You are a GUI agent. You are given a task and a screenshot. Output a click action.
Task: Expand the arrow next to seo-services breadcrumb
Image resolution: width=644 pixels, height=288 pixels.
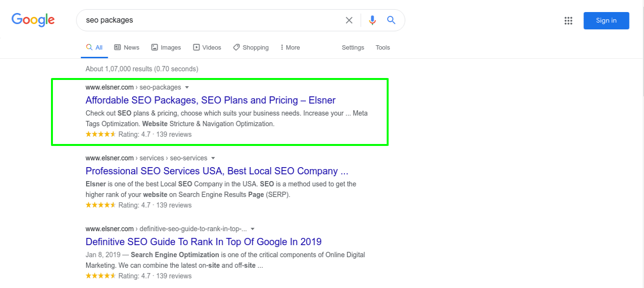(x=214, y=158)
